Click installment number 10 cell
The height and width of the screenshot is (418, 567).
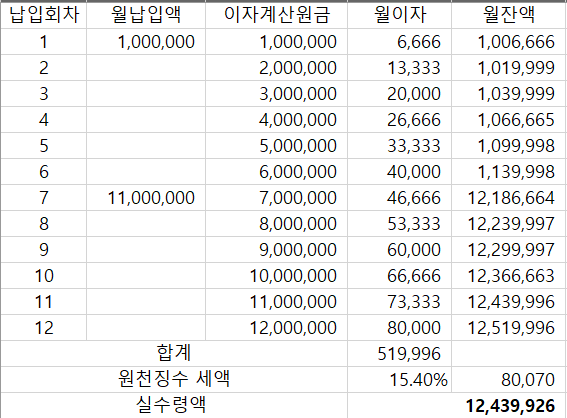point(44,276)
